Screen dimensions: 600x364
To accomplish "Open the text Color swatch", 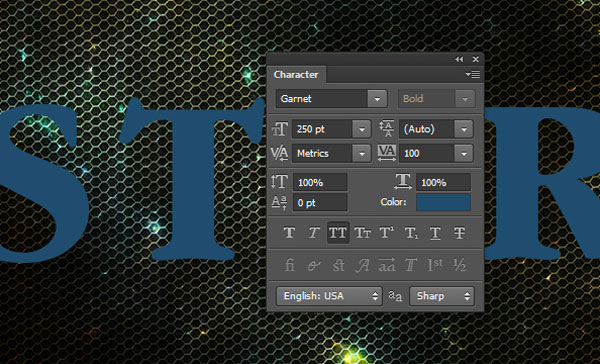I will 443,202.
